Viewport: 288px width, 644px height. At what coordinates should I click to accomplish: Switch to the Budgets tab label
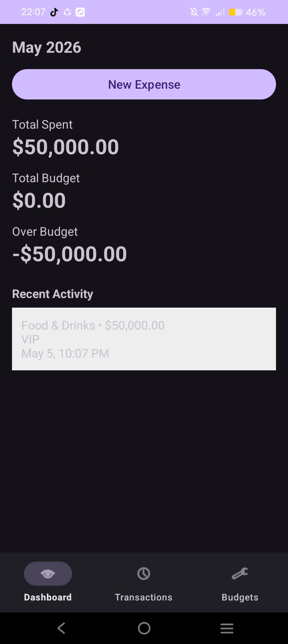click(240, 597)
